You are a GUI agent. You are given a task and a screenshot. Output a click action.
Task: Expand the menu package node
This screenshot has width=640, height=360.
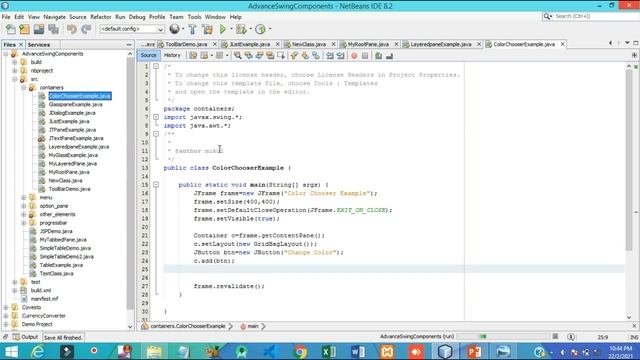pos(24,198)
